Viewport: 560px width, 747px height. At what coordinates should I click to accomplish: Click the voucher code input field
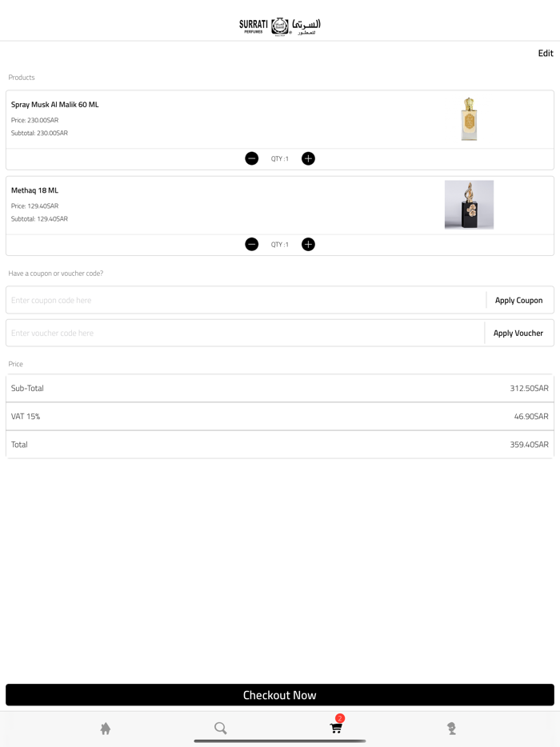click(x=240, y=333)
